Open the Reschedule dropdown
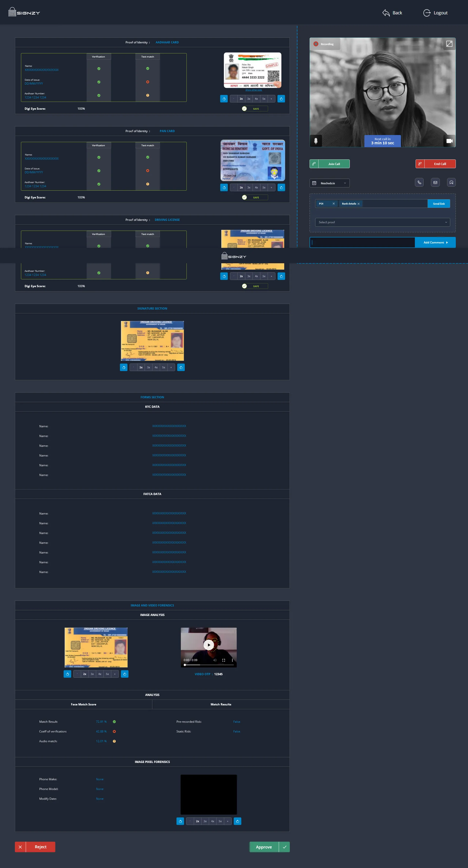 tap(330, 183)
